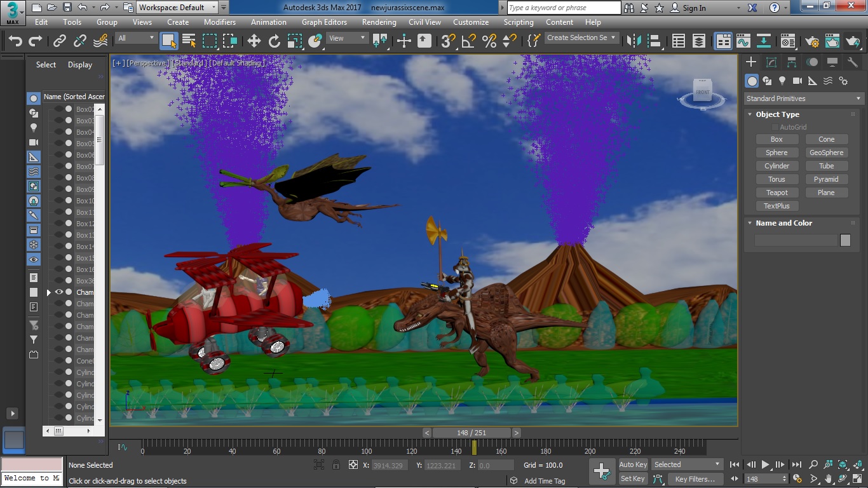Open the Curve Editor

coord(743,41)
